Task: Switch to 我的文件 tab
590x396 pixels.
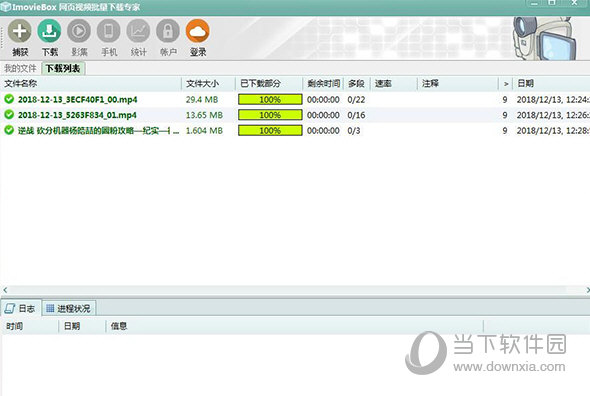Action: 20,69
